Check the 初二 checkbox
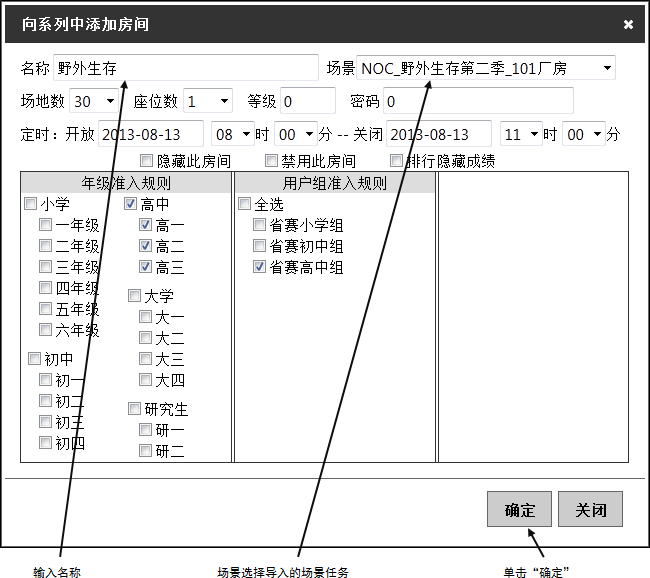Image resolution: width=650 pixels, height=578 pixels. pos(45,401)
